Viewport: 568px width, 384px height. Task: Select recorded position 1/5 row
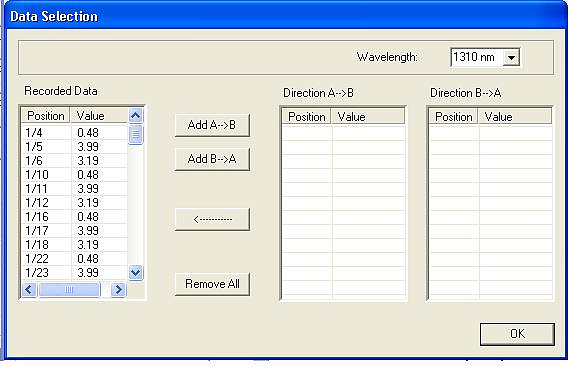coord(75,147)
